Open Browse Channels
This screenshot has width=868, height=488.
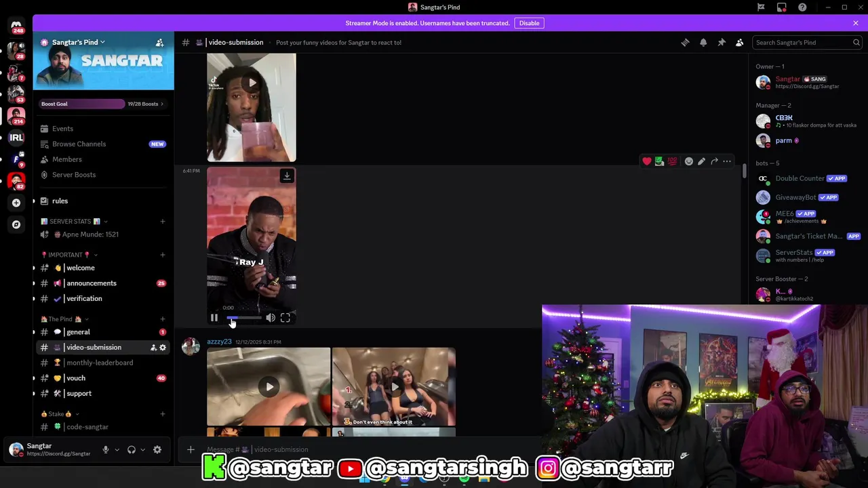[103, 144]
